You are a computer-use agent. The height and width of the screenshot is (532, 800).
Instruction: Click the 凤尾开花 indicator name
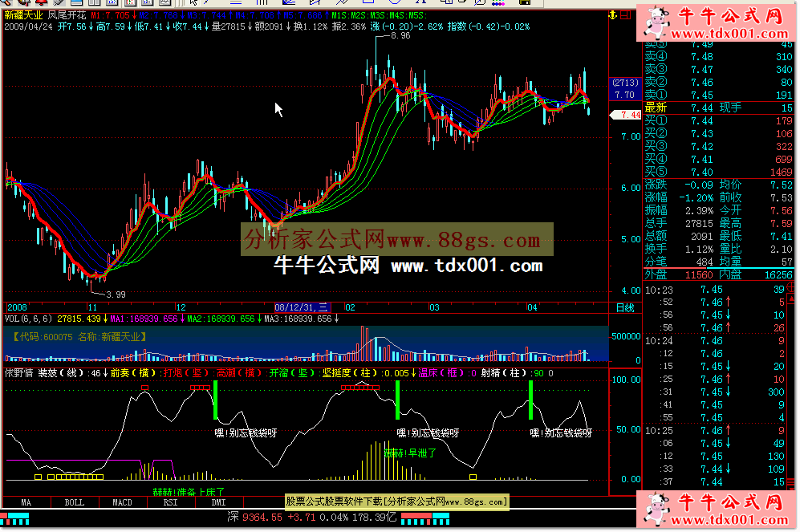67,15
